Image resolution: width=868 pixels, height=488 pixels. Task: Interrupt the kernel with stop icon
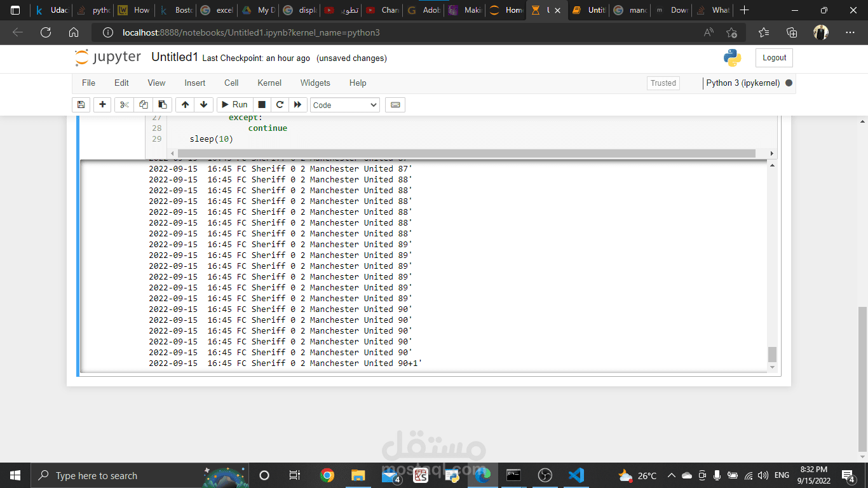click(x=262, y=105)
